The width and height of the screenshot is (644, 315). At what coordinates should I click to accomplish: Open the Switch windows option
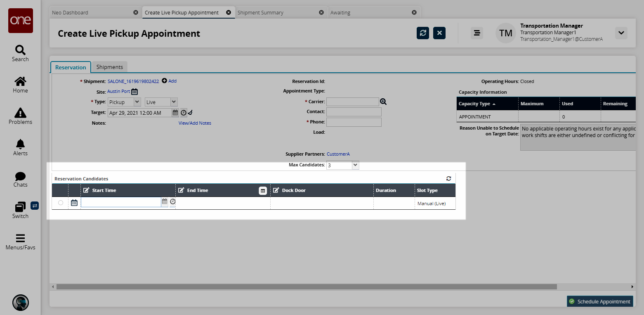coord(20,211)
